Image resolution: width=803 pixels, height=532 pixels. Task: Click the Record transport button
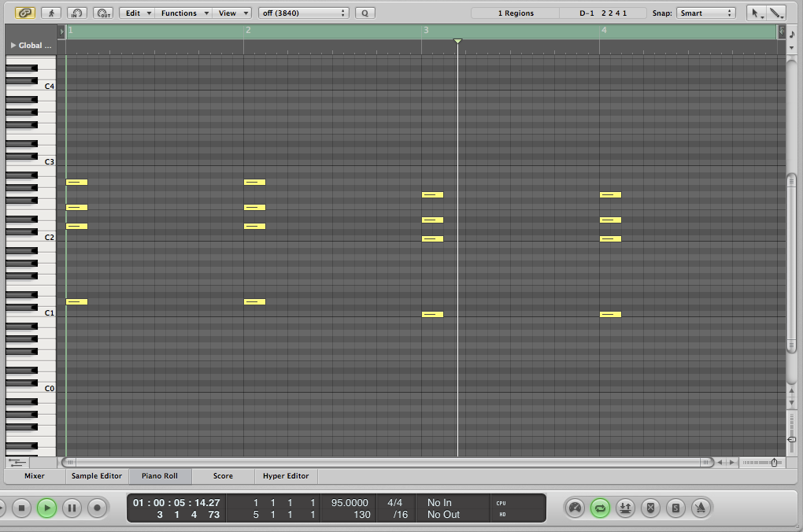point(97,508)
